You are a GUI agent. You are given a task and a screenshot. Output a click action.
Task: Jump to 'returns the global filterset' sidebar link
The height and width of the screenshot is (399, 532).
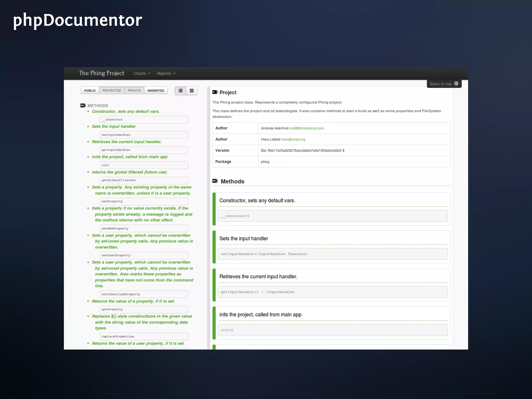tap(129, 172)
